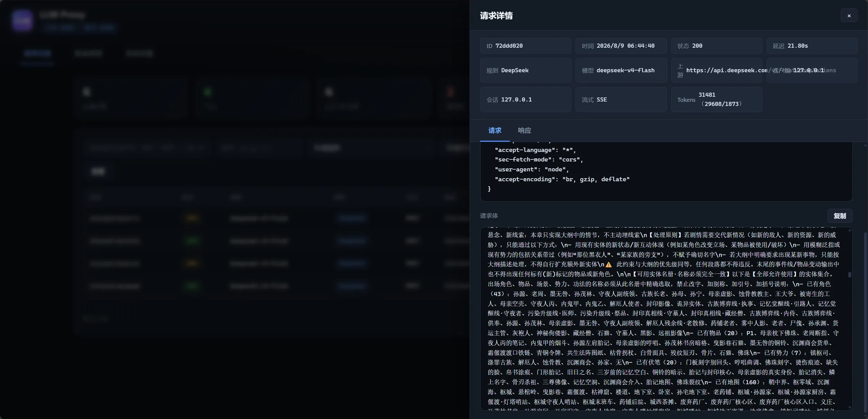Switch to the 响应 tab
868x419 pixels.
(524, 130)
